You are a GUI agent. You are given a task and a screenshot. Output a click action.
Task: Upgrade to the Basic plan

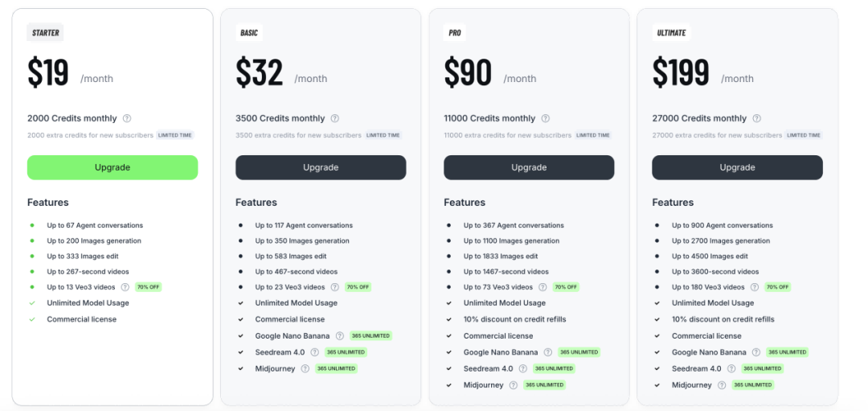tap(321, 167)
